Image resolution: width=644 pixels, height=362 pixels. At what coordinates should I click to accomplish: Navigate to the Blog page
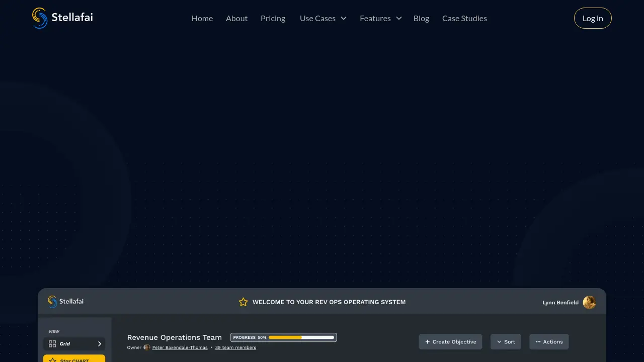pos(421,18)
